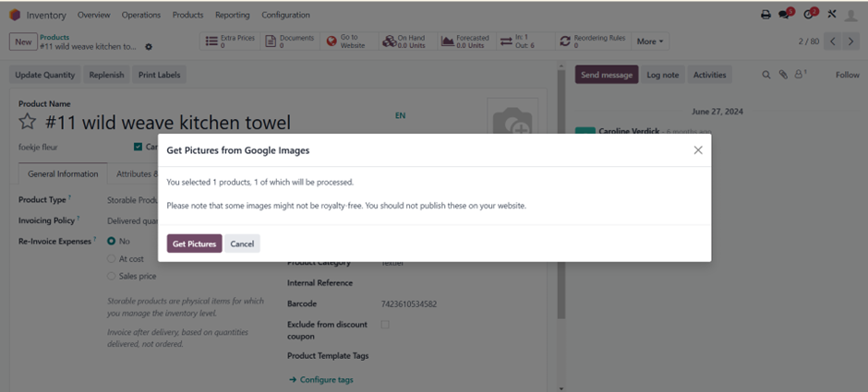Click the debug tools icon
The width and height of the screenshot is (868, 392).
point(831,15)
